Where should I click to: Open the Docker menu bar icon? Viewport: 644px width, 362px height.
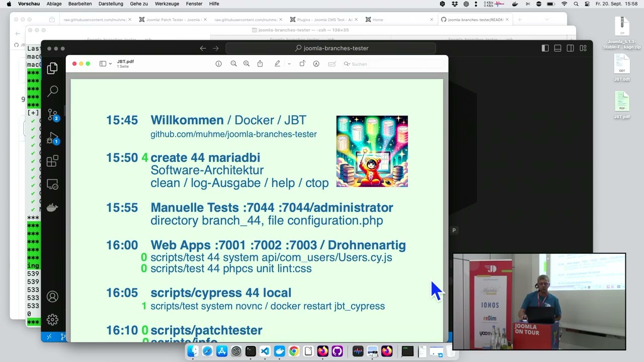(515, 4)
